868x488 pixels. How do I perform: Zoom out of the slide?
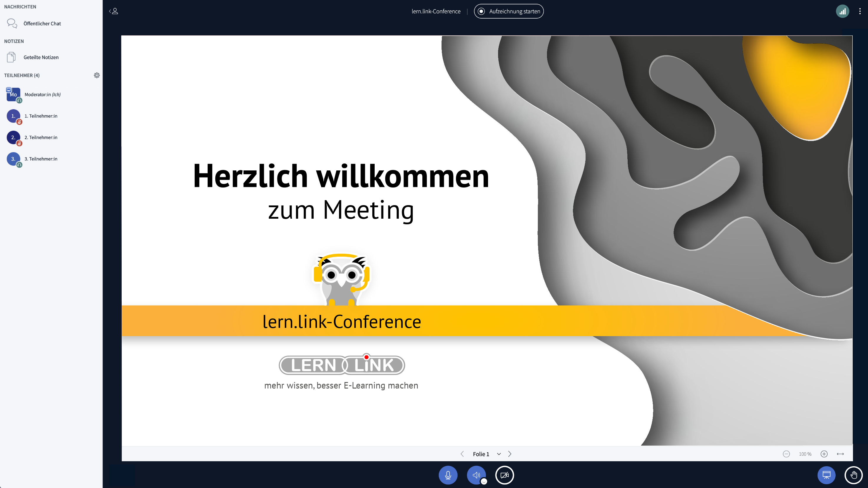point(786,454)
